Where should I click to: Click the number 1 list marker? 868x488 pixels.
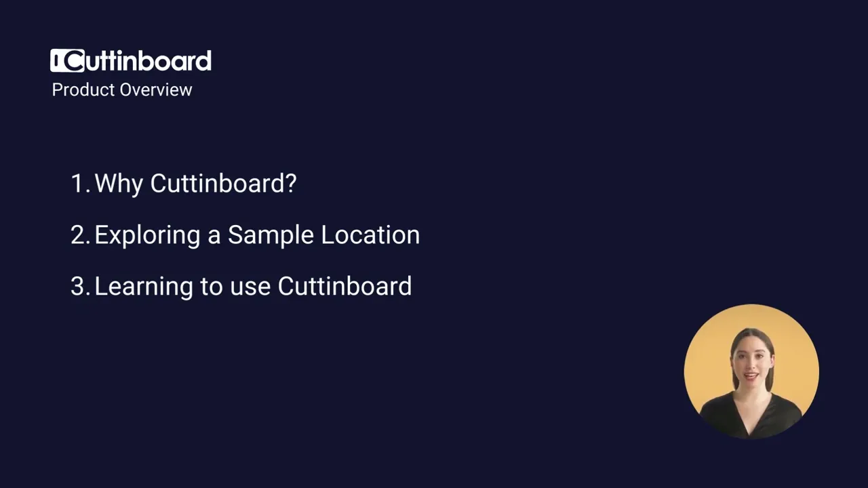tap(79, 183)
